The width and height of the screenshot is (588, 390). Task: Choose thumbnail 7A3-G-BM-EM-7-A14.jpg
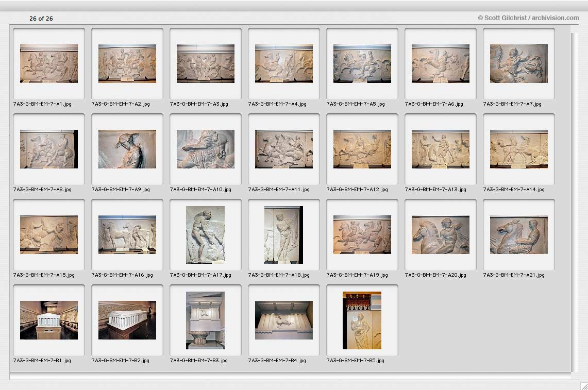[x=519, y=149]
